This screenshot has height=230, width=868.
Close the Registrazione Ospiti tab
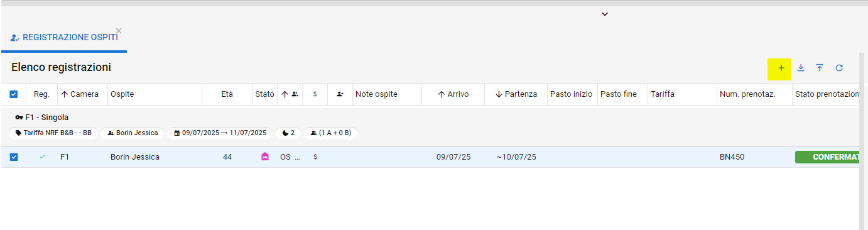pos(119,31)
